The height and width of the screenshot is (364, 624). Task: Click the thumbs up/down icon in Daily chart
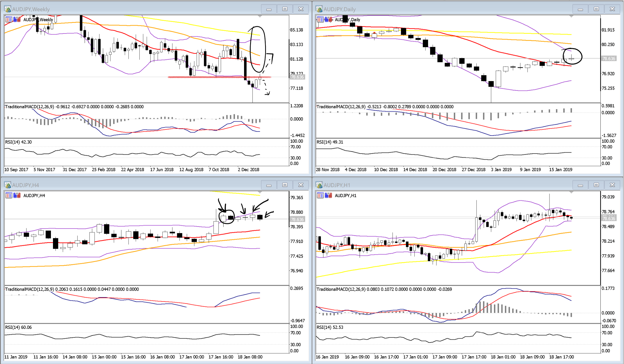coord(328,20)
